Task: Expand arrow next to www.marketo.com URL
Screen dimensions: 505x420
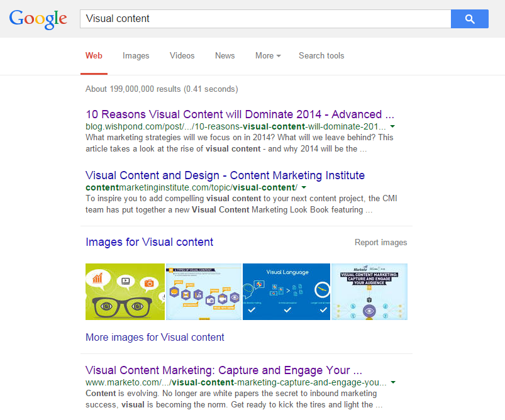Action: tap(393, 382)
